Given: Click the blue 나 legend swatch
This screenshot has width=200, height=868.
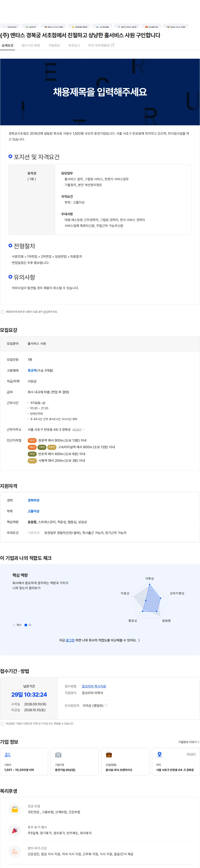Looking at the screenshot, I should (26, 625).
